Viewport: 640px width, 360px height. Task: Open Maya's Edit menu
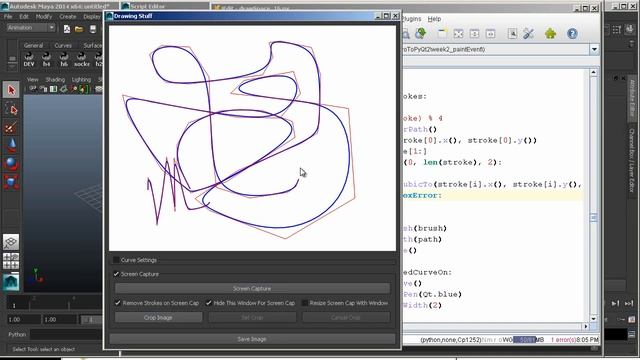(x=24, y=17)
